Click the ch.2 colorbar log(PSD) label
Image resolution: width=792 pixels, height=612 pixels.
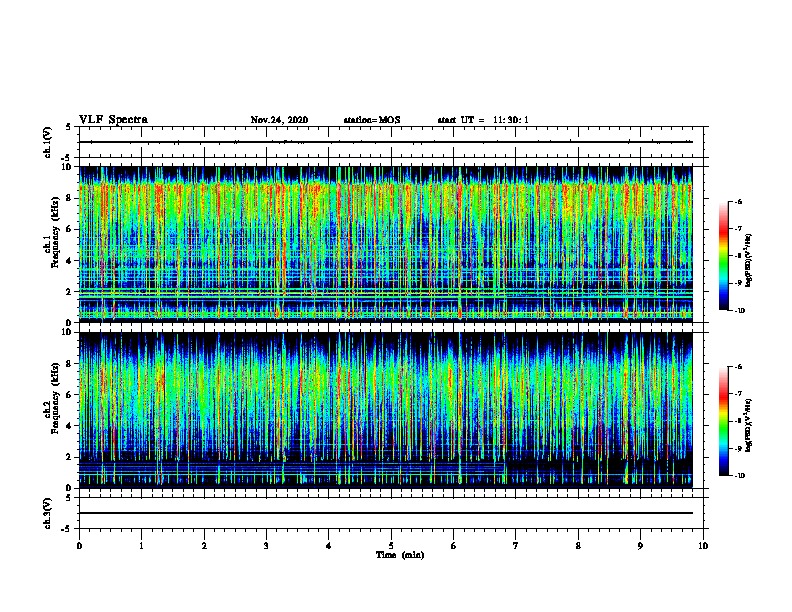[x=749, y=425]
